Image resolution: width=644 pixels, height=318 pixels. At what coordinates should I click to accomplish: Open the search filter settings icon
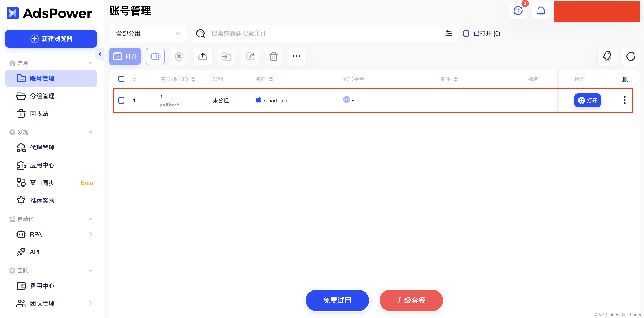pyautogui.click(x=448, y=33)
